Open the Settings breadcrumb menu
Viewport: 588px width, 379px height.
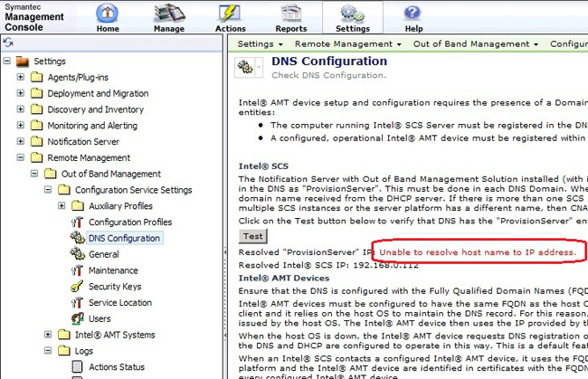coord(260,43)
